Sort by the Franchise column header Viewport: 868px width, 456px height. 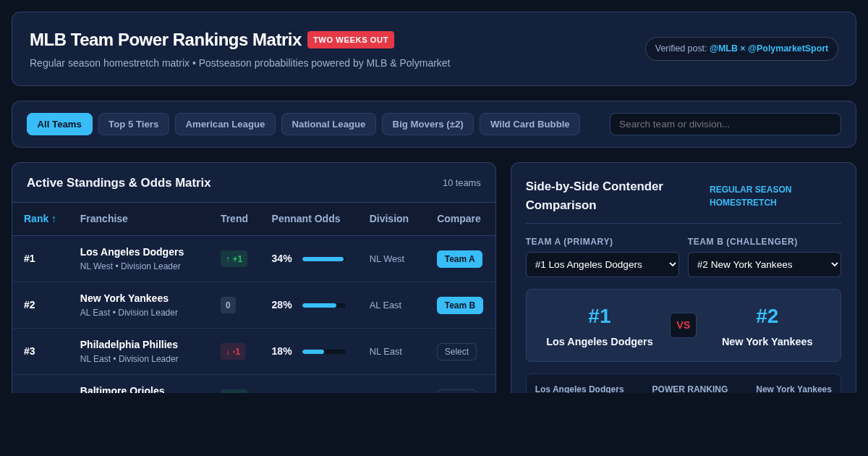[104, 219]
